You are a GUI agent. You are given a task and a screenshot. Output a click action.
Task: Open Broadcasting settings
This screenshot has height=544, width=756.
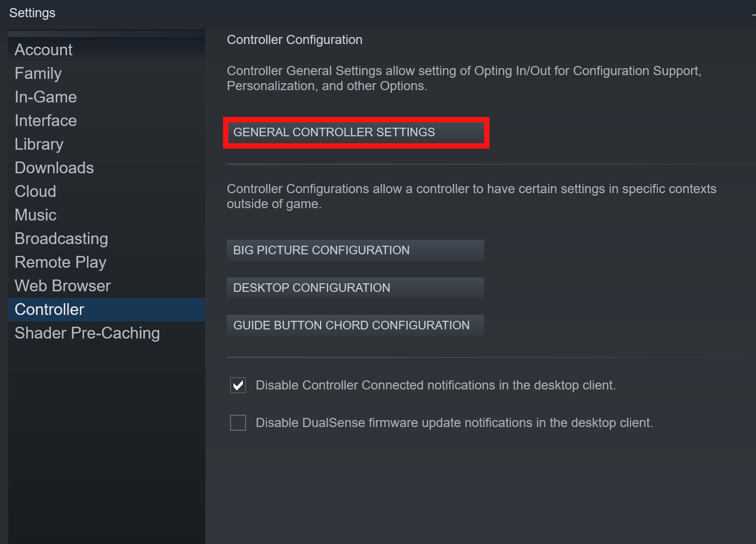click(x=61, y=239)
